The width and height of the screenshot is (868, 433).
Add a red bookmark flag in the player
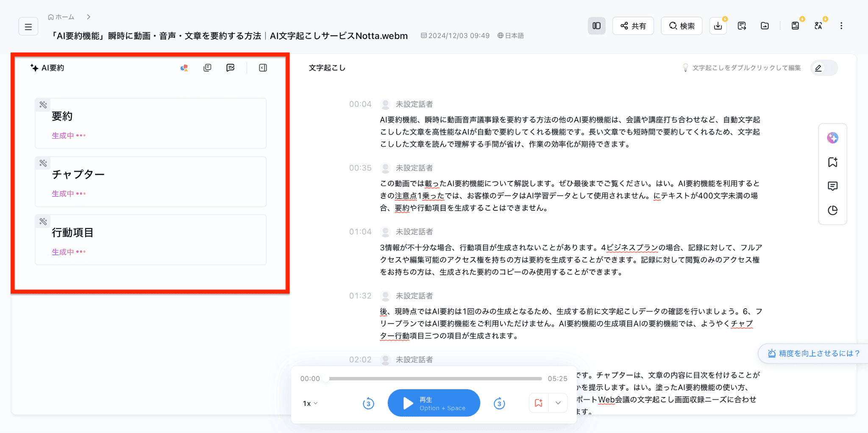(x=539, y=403)
